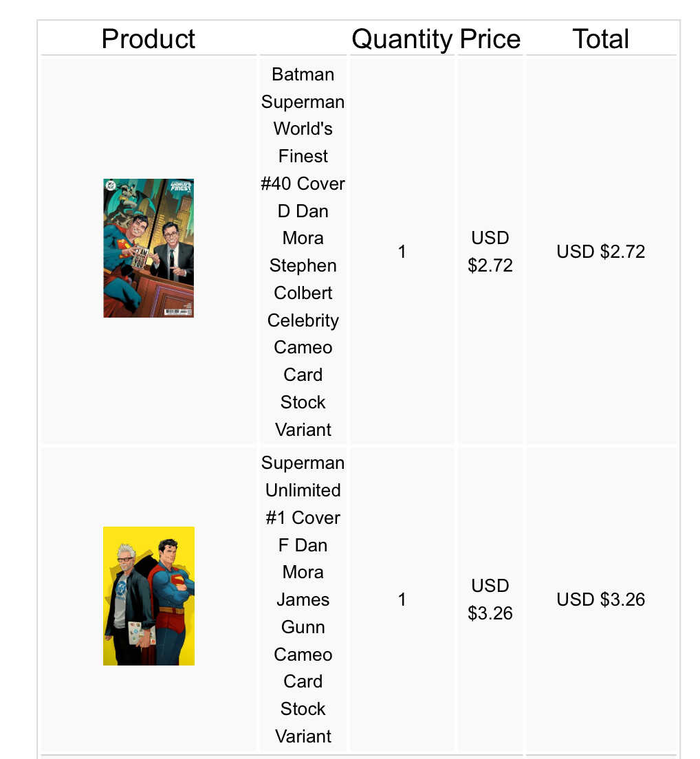The image size is (700, 759).
Task: Select the Total column header
Action: tap(601, 38)
